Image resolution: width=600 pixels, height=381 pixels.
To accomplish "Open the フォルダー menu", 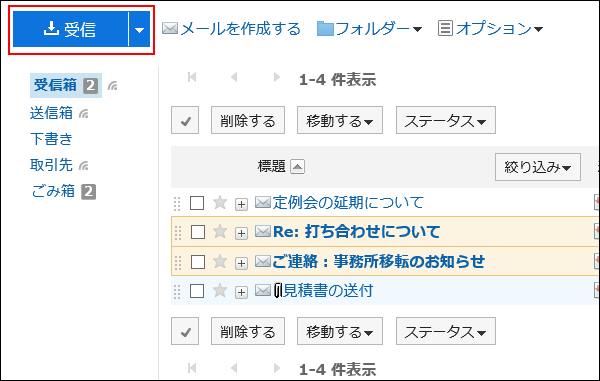I will click(x=369, y=29).
